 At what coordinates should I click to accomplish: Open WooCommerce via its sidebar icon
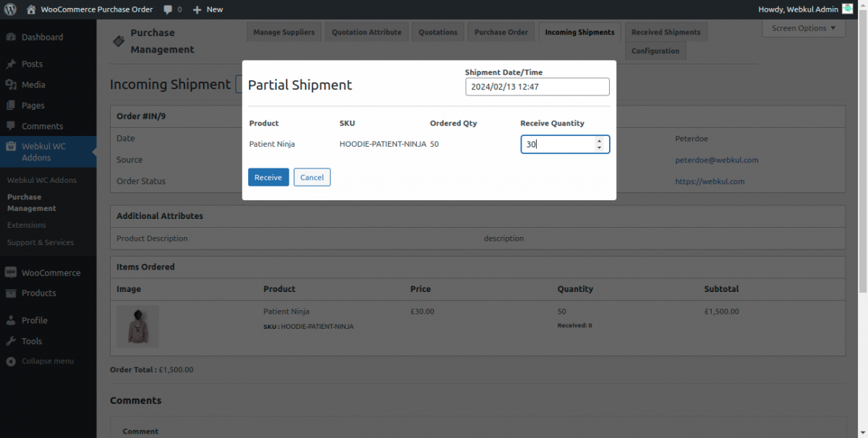click(x=10, y=272)
